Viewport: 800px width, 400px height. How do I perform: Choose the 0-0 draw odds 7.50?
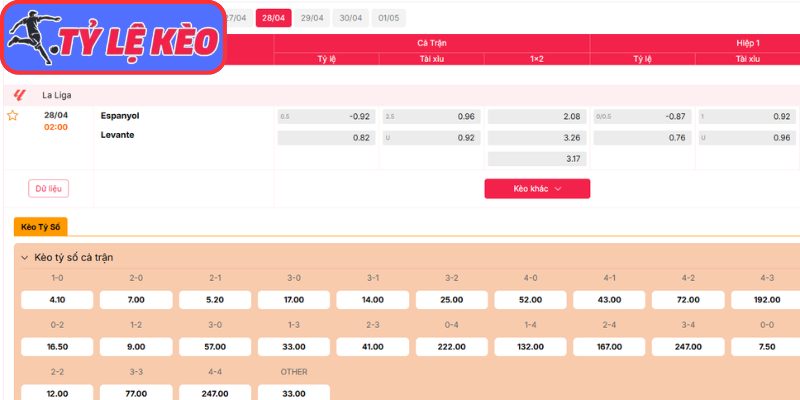click(x=765, y=346)
